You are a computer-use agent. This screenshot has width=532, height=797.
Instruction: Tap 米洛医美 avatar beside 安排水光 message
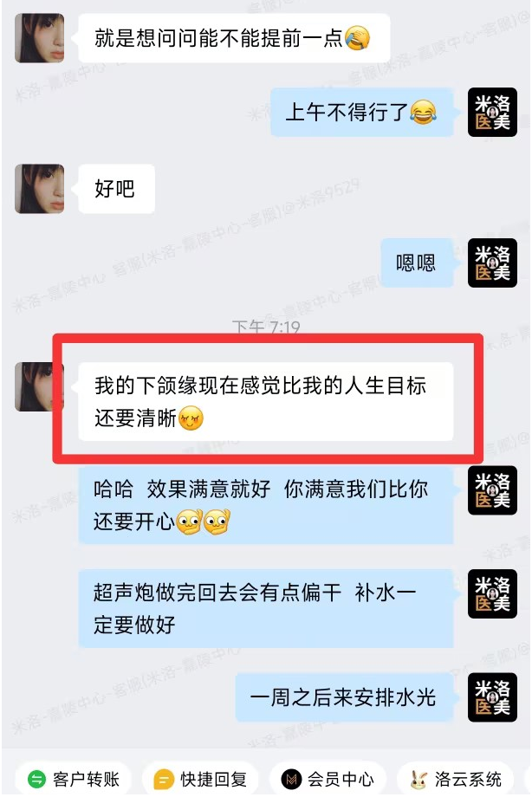point(492,697)
